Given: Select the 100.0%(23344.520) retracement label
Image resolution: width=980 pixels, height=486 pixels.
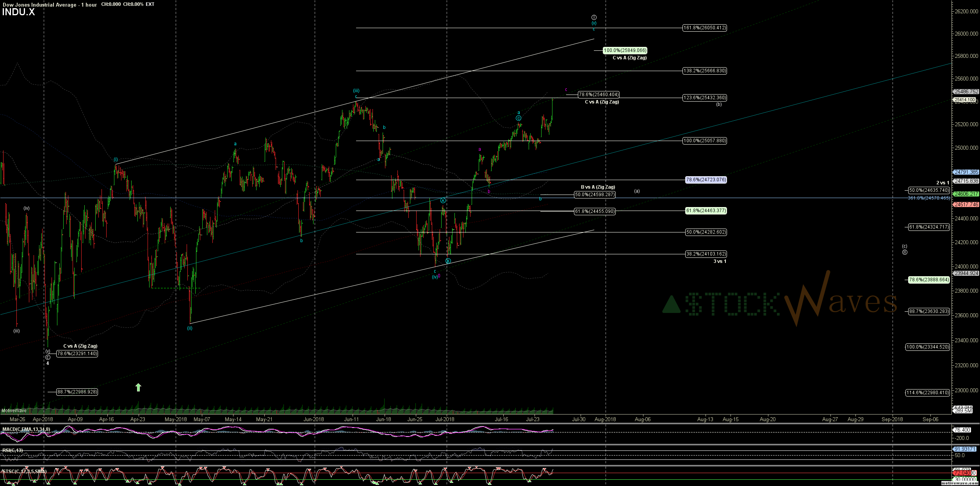Looking at the screenshot, I should click(927, 347).
